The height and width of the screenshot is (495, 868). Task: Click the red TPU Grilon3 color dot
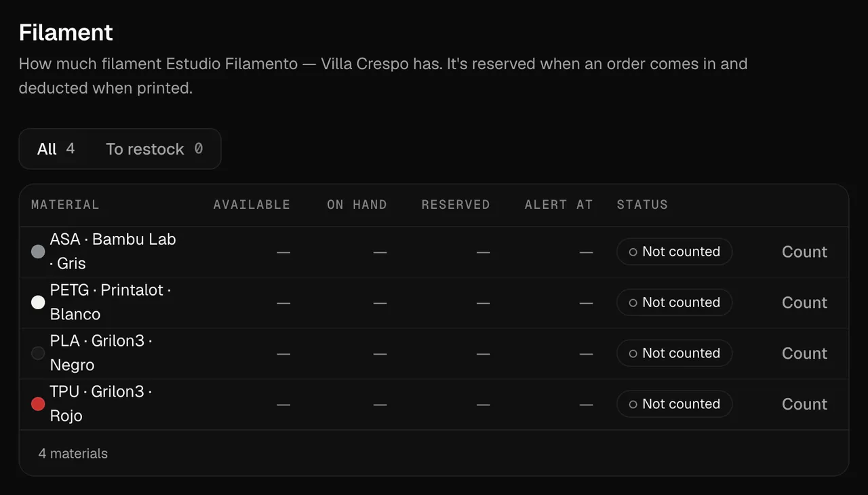click(38, 404)
